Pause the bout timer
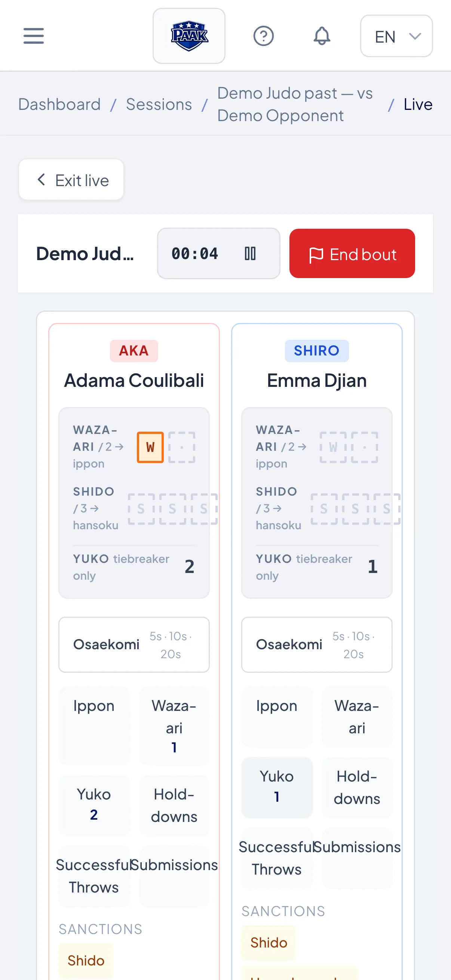 [x=250, y=253]
